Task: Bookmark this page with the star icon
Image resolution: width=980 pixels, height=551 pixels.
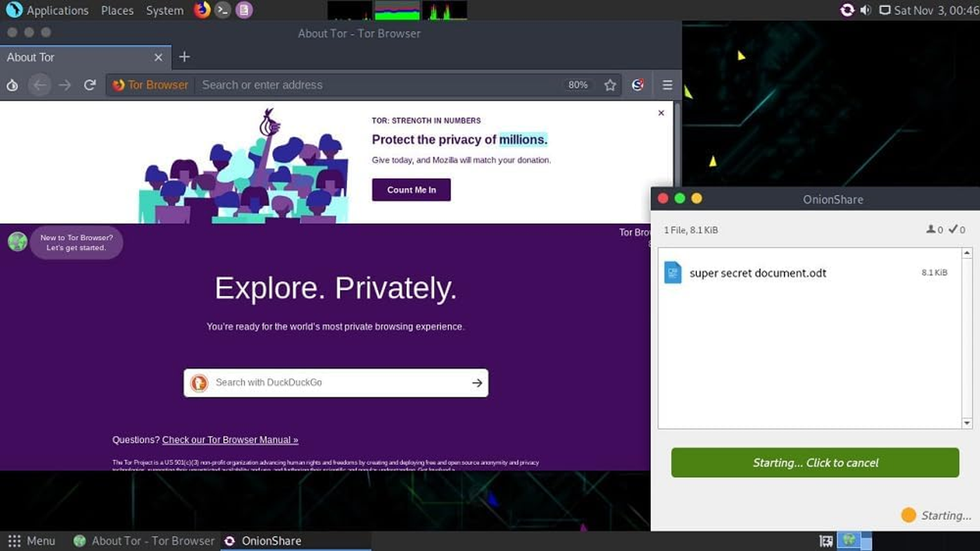Action: click(609, 85)
